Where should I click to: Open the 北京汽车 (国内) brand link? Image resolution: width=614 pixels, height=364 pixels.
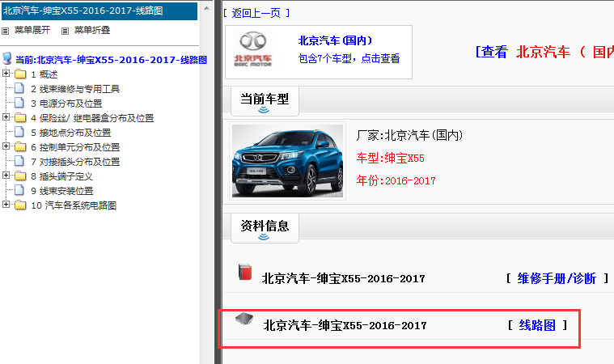coord(335,40)
